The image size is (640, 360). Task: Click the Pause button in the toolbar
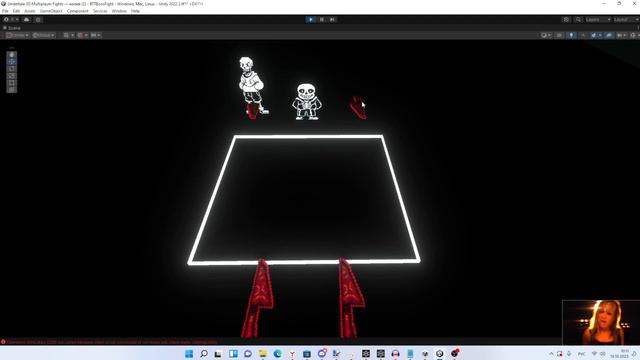322,19
